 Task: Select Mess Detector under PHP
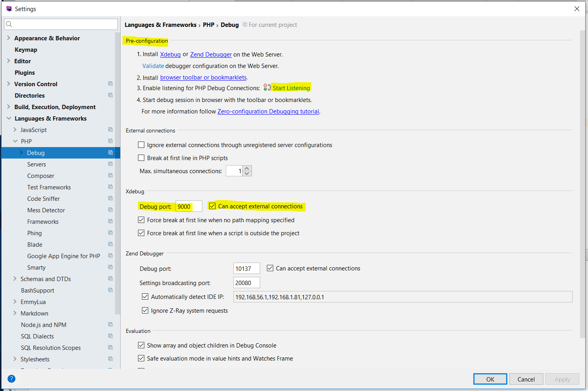pyautogui.click(x=46, y=210)
